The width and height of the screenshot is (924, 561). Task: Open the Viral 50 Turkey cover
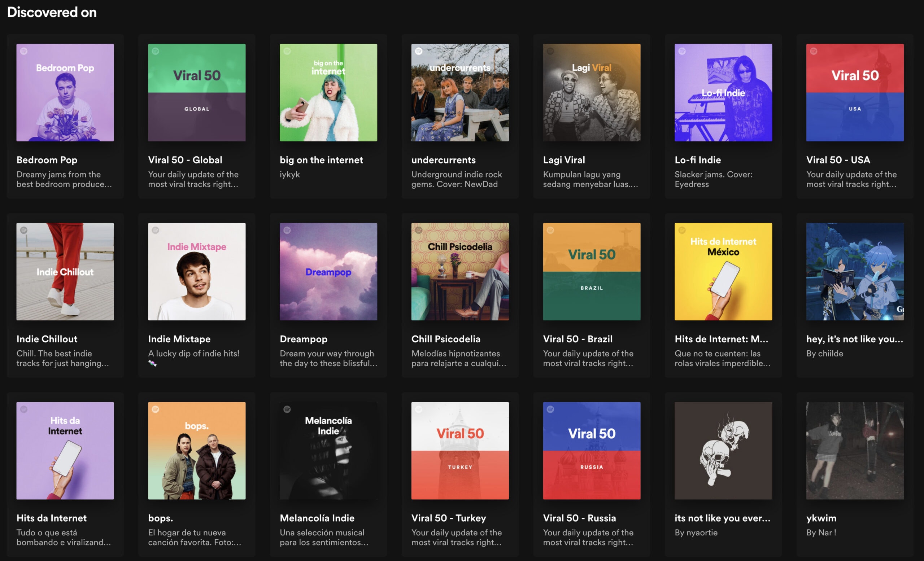(x=460, y=451)
